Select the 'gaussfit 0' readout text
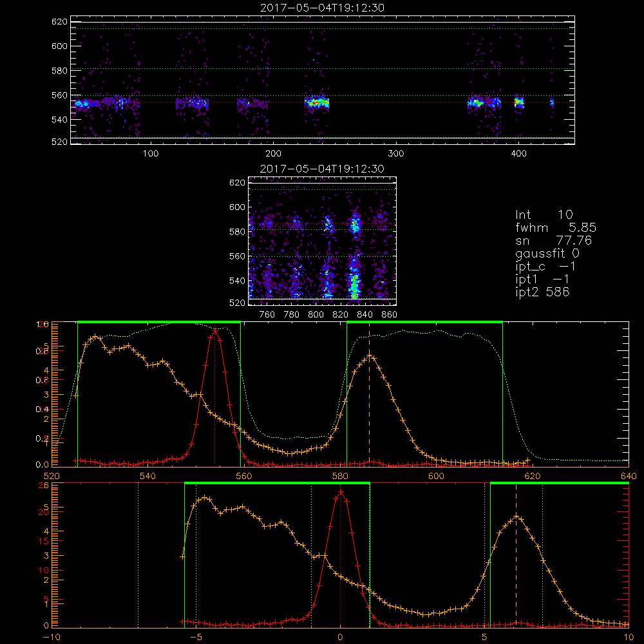644x644 pixels. [x=547, y=254]
